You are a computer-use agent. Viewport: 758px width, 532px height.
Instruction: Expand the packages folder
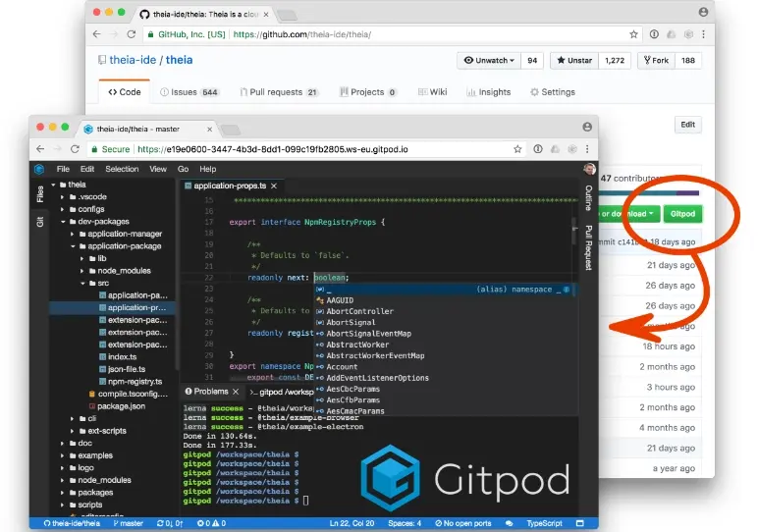[x=63, y=493]
